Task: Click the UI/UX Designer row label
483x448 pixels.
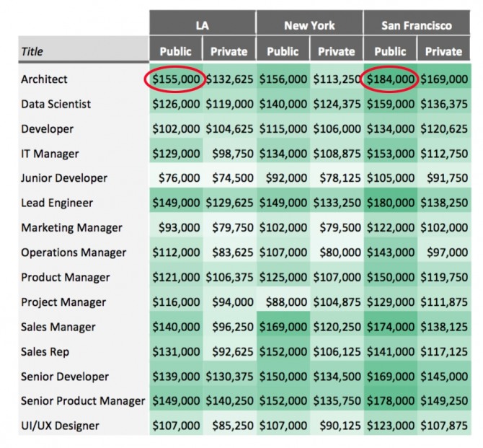Action: coord(60,426)
